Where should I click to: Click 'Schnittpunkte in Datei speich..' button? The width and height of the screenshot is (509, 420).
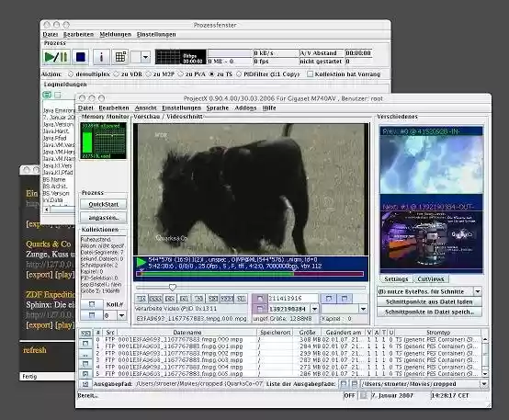pyautogui.click(x=429, y=312)
